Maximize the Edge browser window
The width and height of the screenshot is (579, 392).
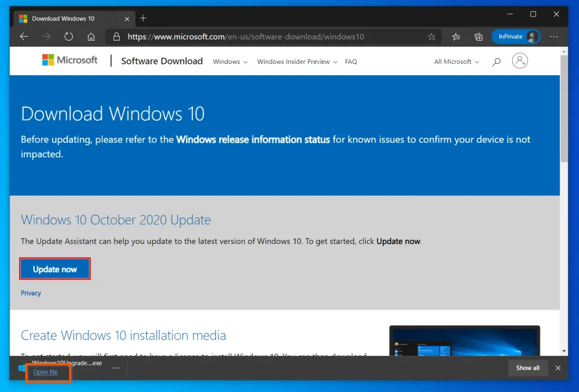(533, 14)
